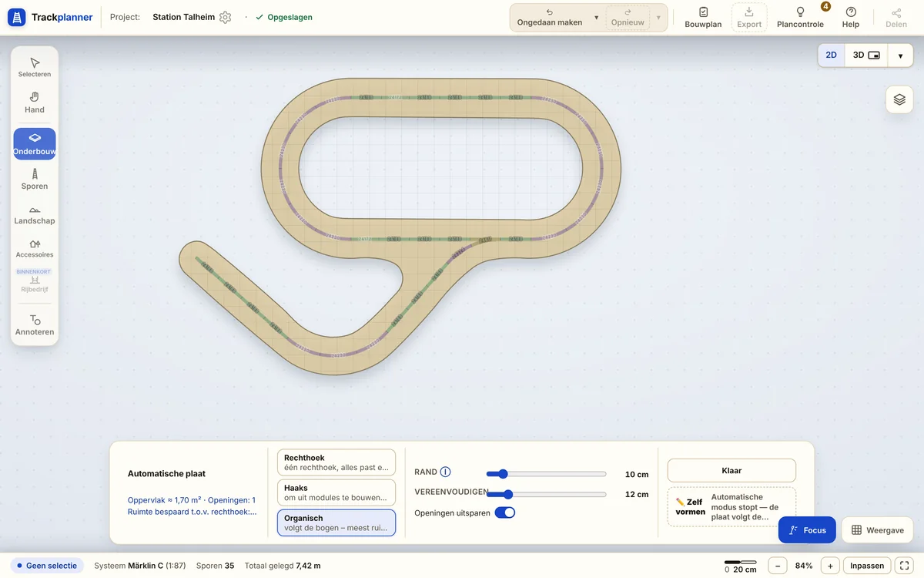This screenshot has height=578, width=924.
Task: Activate the Hand pan tool
Action: 35,102
